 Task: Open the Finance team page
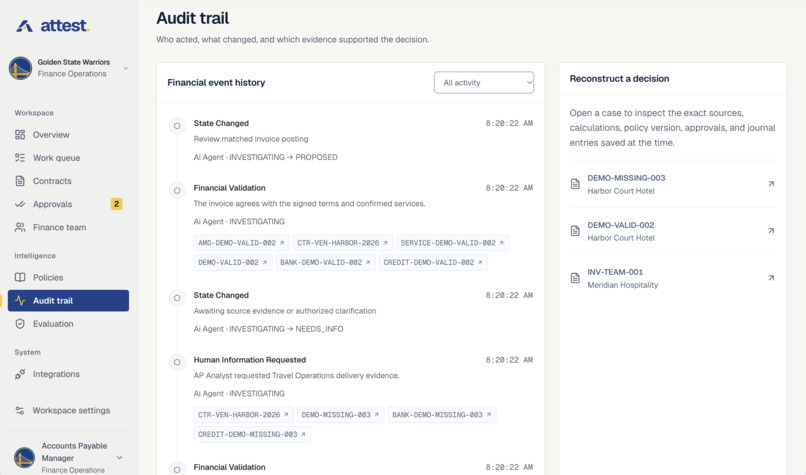pyautogui.click(x=68, y=227)
